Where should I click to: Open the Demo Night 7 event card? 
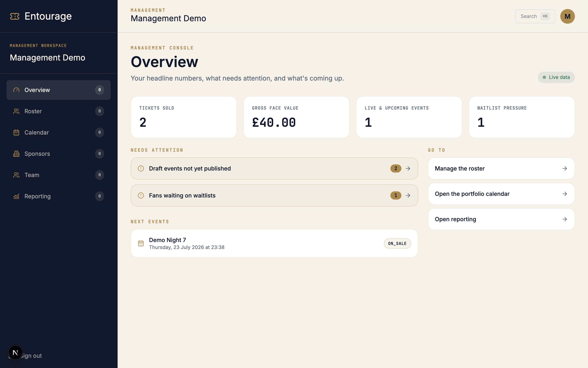[274, 243]
